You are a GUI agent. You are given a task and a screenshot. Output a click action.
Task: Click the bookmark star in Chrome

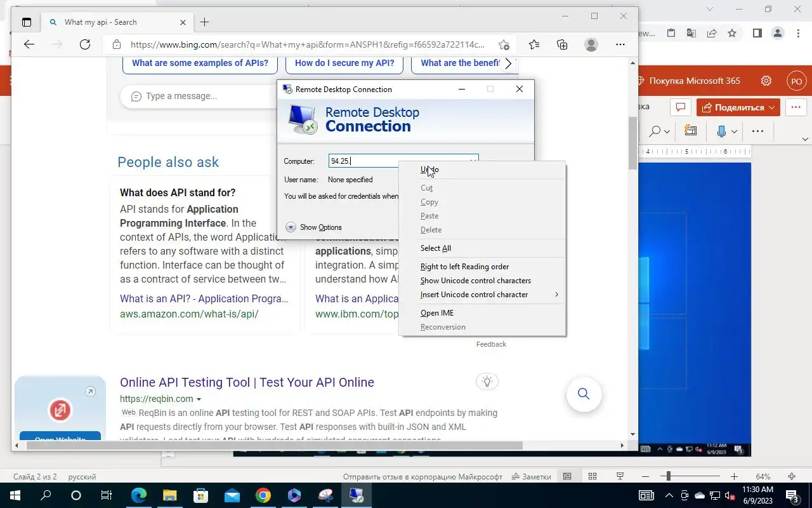click(x=732, y=33)
